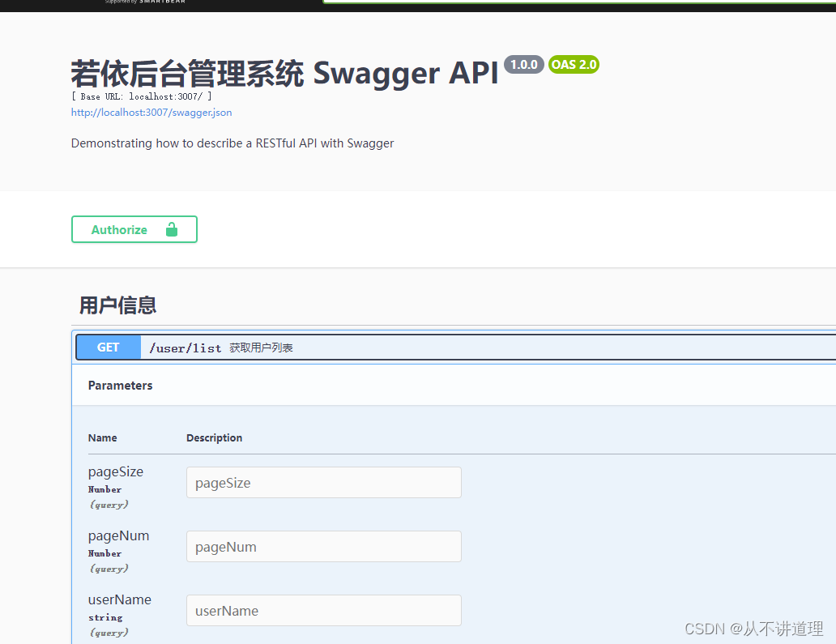Click the Description column header
This screenshot has width=836, height=644.
click(x=215, y=437)
